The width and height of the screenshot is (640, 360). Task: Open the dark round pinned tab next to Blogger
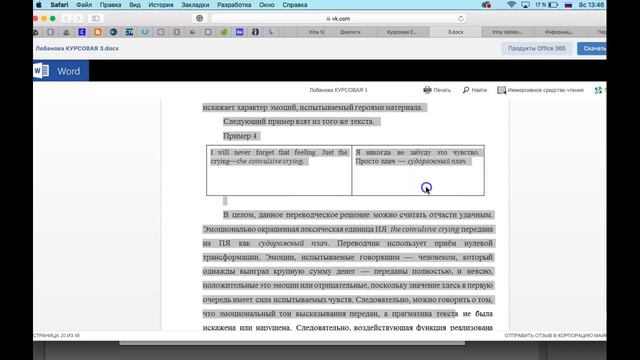click(113, 32)
